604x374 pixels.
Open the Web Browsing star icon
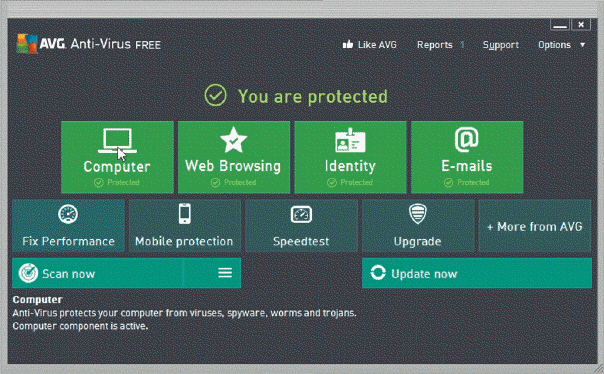point(233,140)
